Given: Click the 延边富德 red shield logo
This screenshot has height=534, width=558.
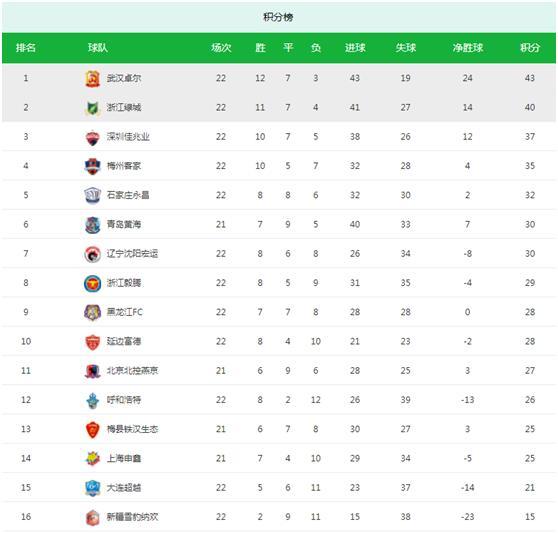Looking at the screenshot, I should point(93,342).
